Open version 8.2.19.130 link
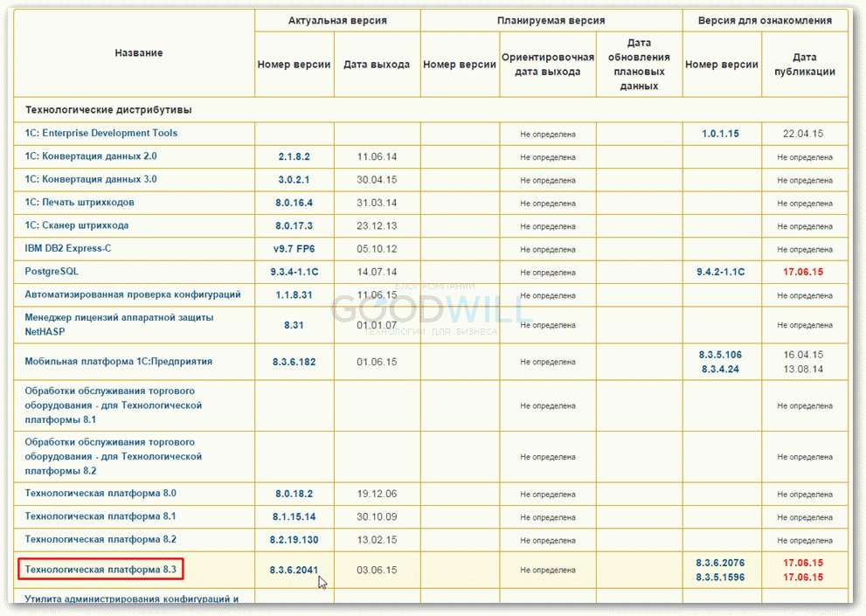Image resolution: width=866 pixels, height=616 pixels. coord(294,540)
